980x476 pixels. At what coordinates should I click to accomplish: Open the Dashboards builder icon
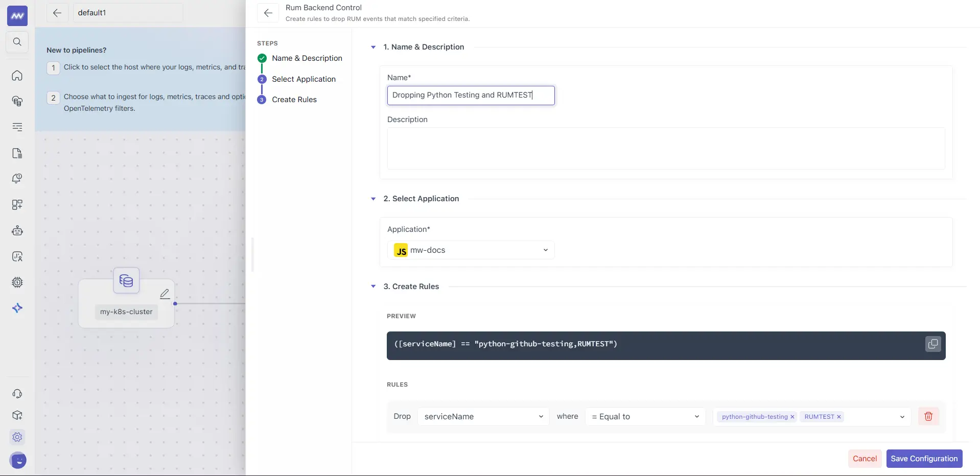17,204
